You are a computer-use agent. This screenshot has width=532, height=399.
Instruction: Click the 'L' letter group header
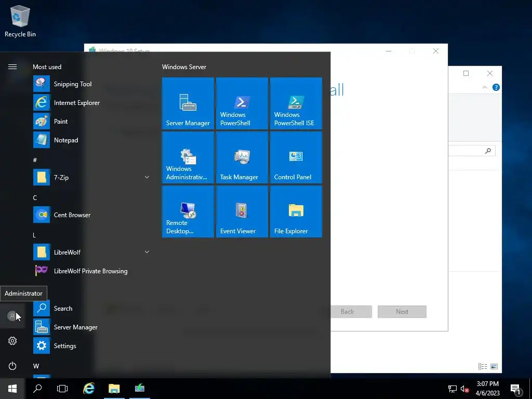[34, 235]
